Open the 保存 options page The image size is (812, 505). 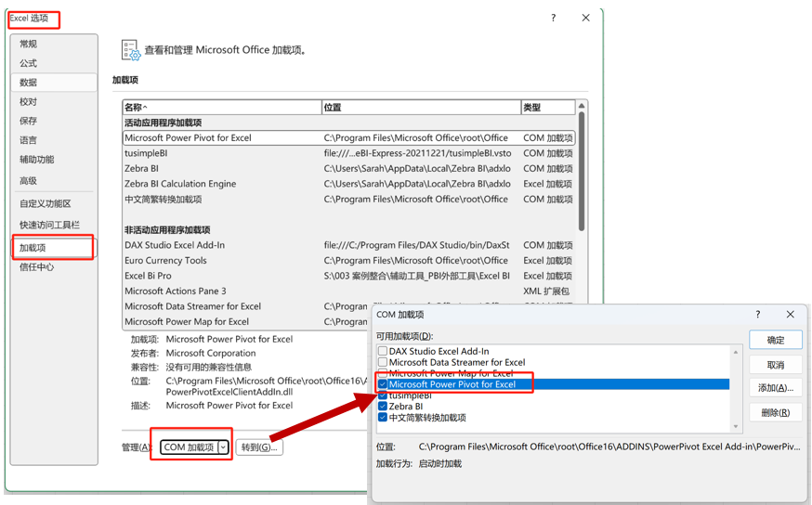pos(54,121)
